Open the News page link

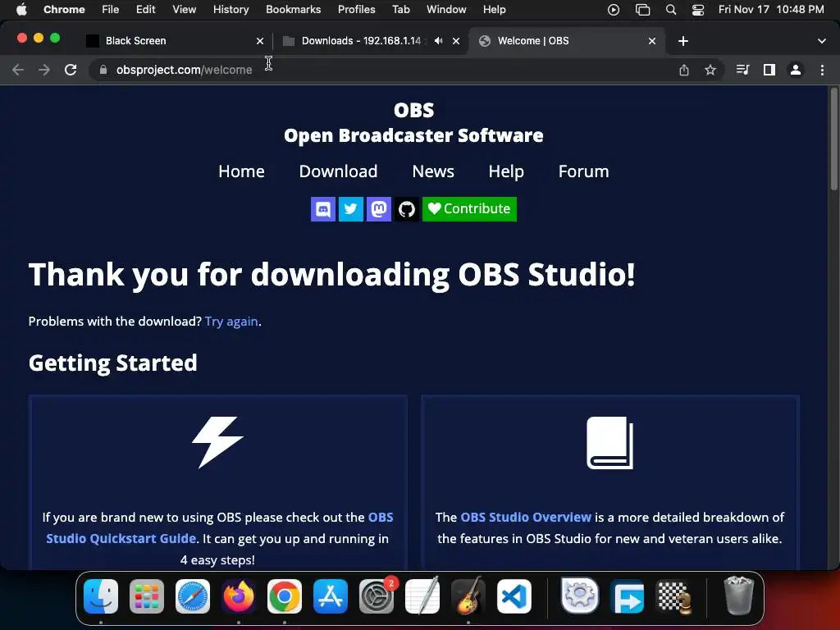click(x=433, y=171)
